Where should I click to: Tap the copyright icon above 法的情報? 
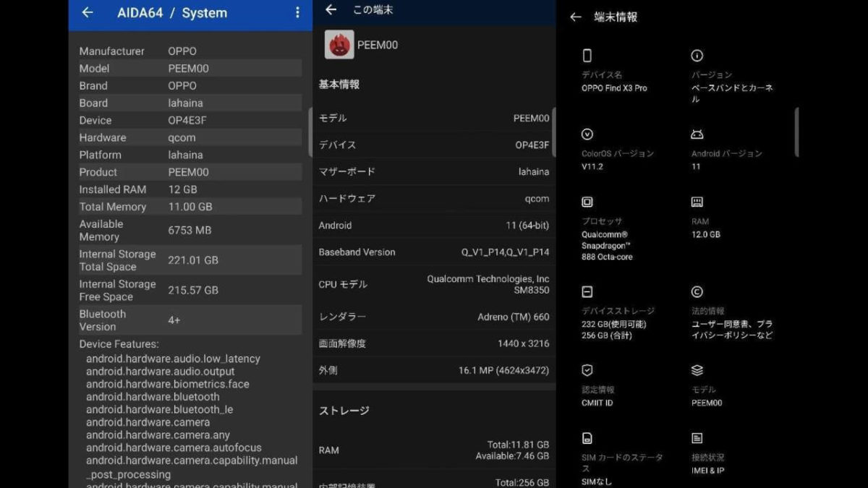tap(697, 292)
